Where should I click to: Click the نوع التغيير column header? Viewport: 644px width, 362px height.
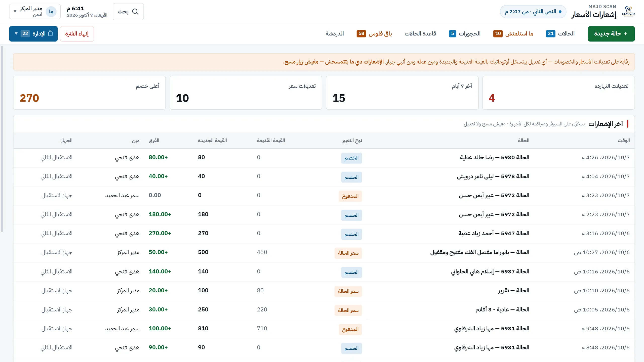click(x=352, y=140)
